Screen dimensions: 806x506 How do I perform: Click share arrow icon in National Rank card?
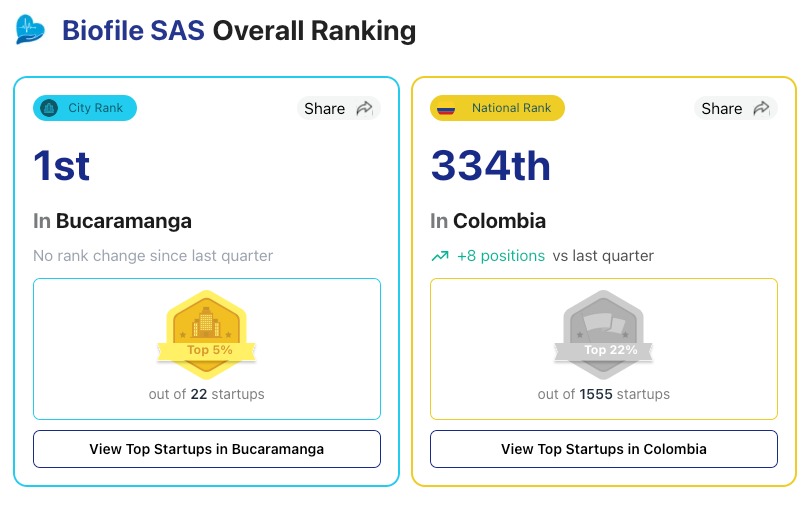pos(761,108)
